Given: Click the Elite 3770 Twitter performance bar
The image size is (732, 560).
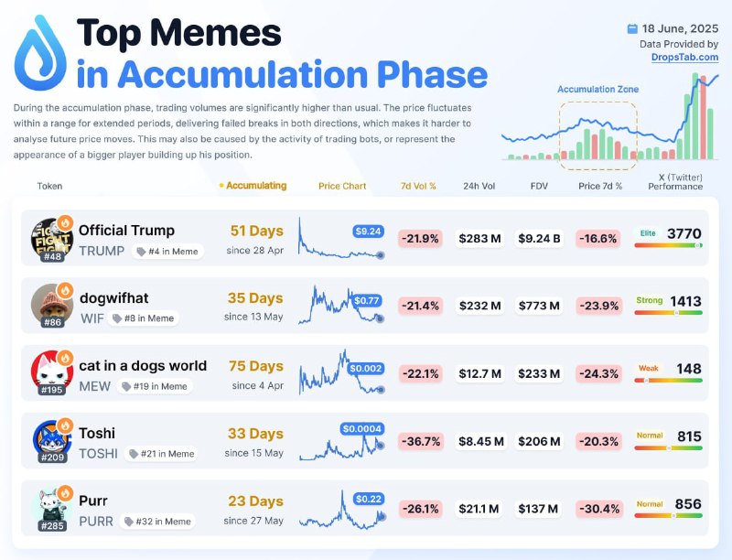Looking at the screenshot, I should coord(668,238).
